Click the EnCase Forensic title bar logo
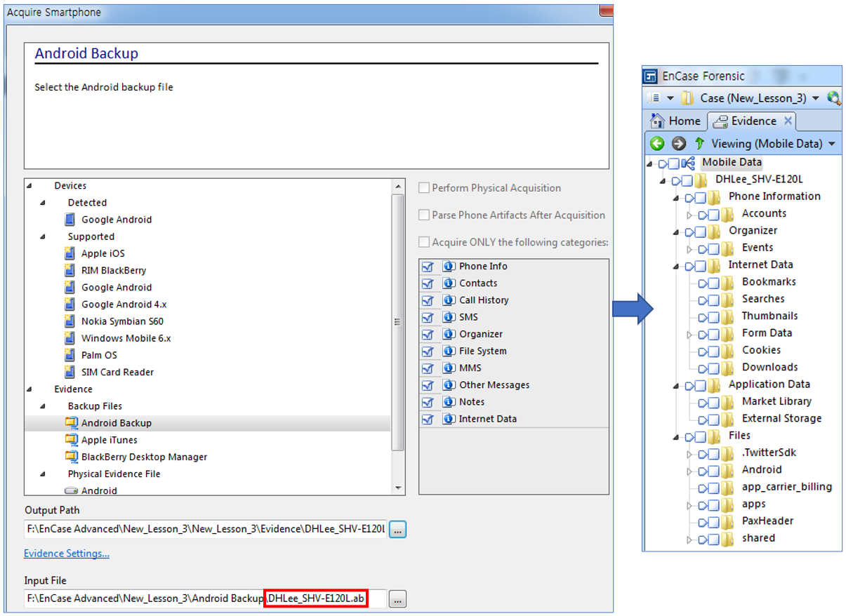The image size is (846, 616). pyautogui.click(x=651, y=76)
